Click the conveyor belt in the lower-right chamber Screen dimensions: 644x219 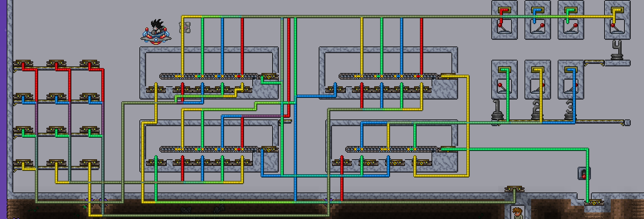[392, 149]
